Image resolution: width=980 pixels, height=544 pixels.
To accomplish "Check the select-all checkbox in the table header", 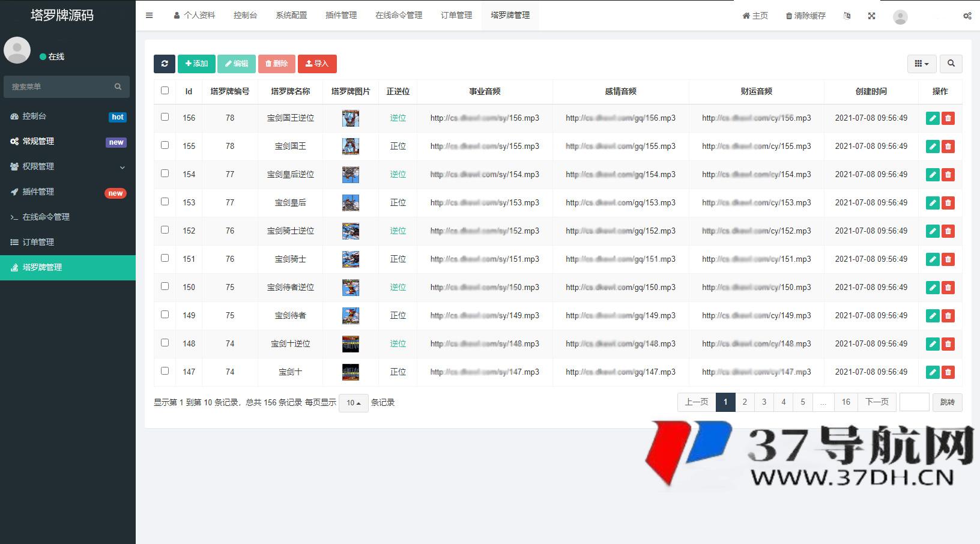I will [x=165, y=89].
